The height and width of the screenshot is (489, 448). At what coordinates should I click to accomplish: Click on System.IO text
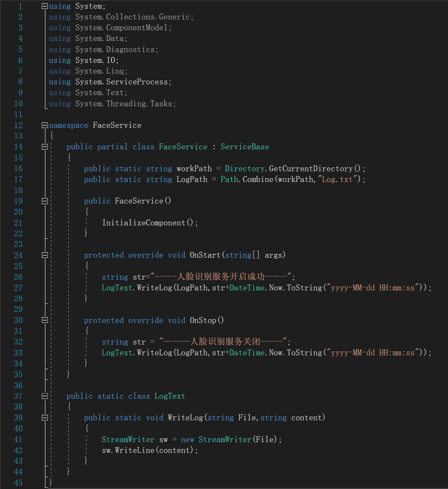95,60
